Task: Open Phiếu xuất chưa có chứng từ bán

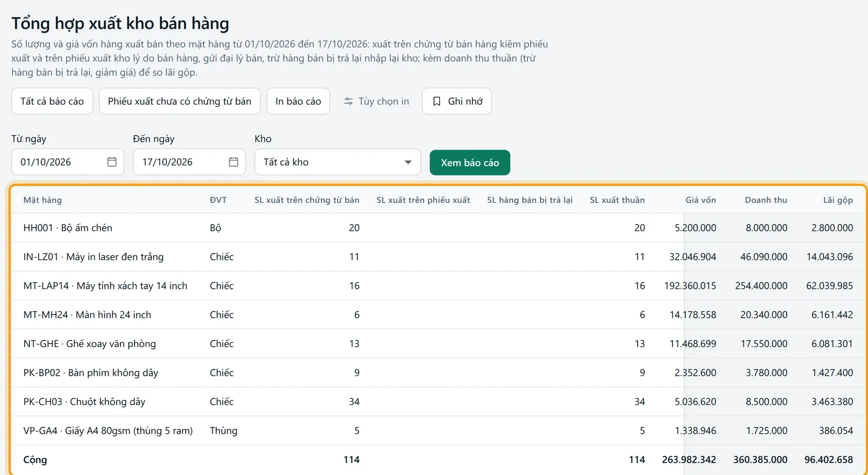Action: click(180, 101)
